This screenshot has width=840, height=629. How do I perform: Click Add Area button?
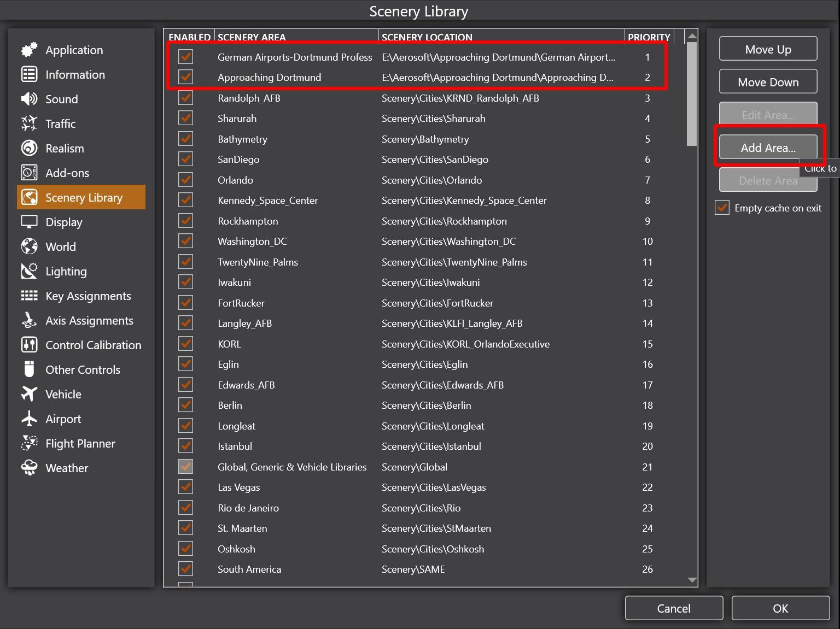point(768,148)
